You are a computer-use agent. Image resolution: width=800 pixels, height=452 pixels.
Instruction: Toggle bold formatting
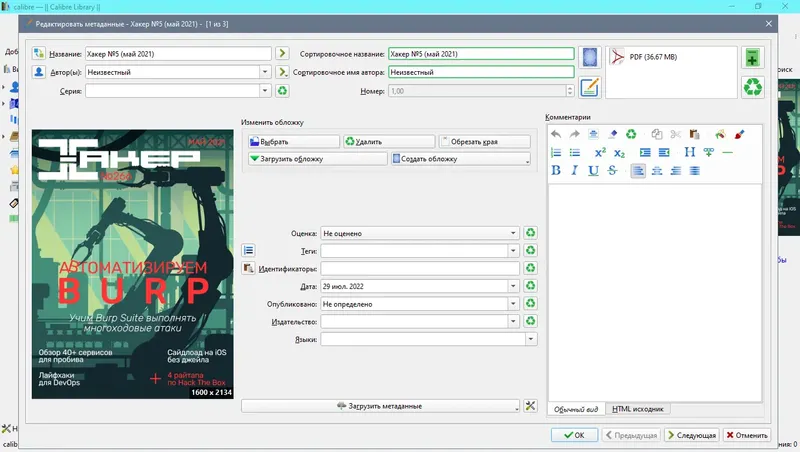(x=556, y=170)
